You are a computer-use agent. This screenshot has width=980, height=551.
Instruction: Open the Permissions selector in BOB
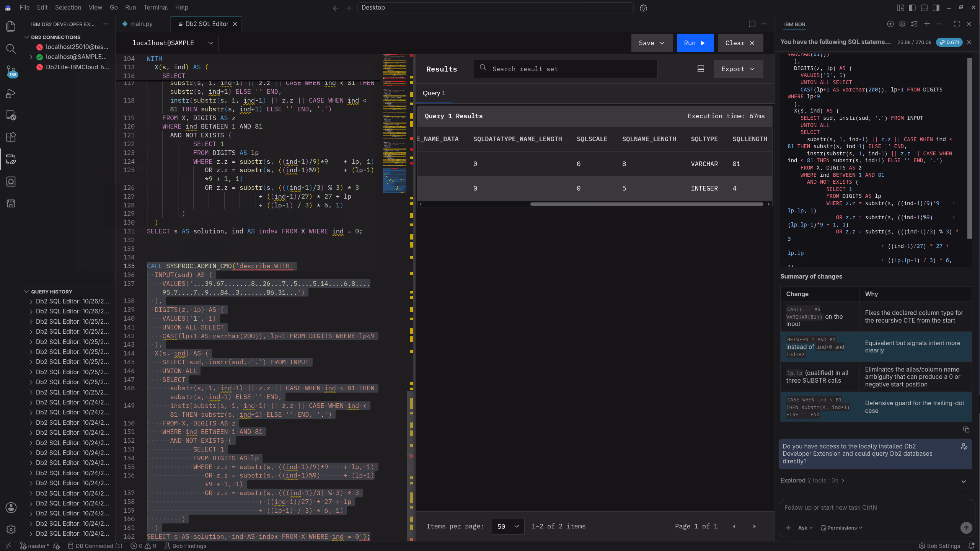click(841, 528)
